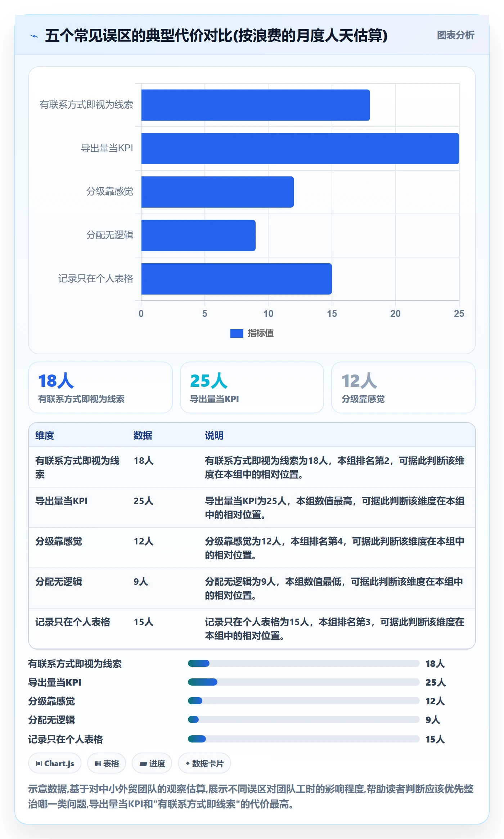The height and width of the screenshot is (839, 504).
Task: Select the 表格 tag chip
Action: (107, 763)
